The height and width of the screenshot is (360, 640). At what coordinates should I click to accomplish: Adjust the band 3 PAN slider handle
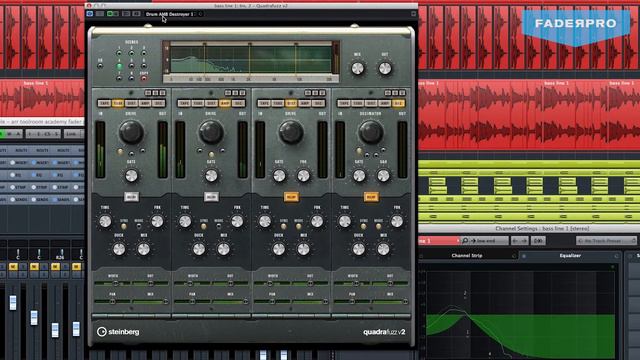point(272,302)
